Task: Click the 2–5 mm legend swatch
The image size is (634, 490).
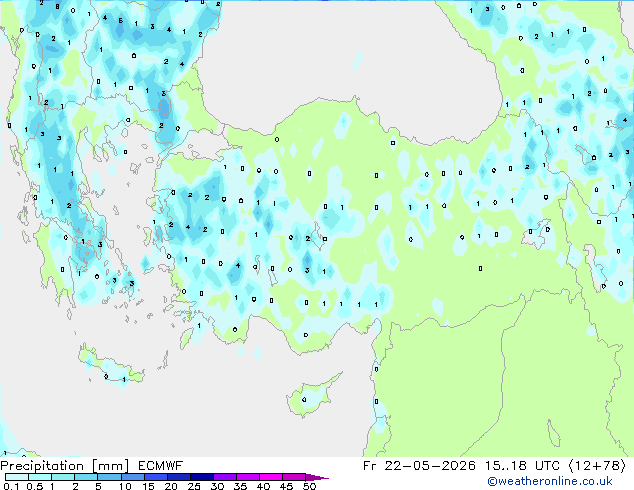Action: (86, 477)
